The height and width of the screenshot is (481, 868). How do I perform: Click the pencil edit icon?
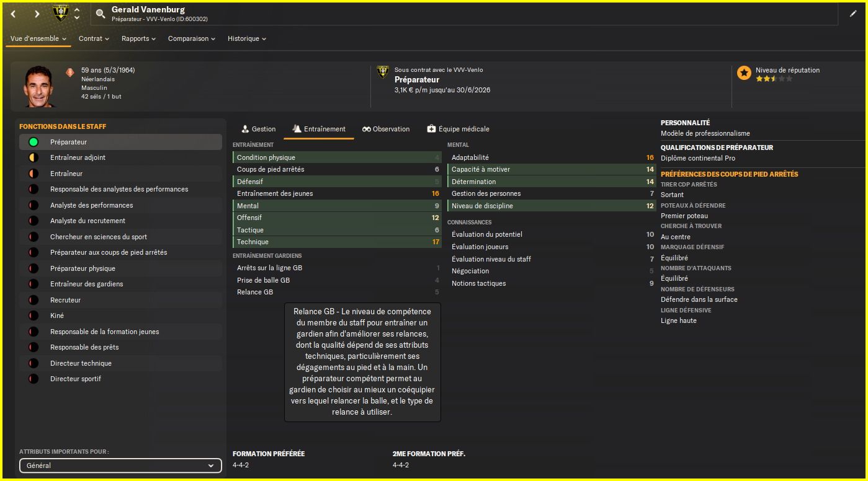852,13
